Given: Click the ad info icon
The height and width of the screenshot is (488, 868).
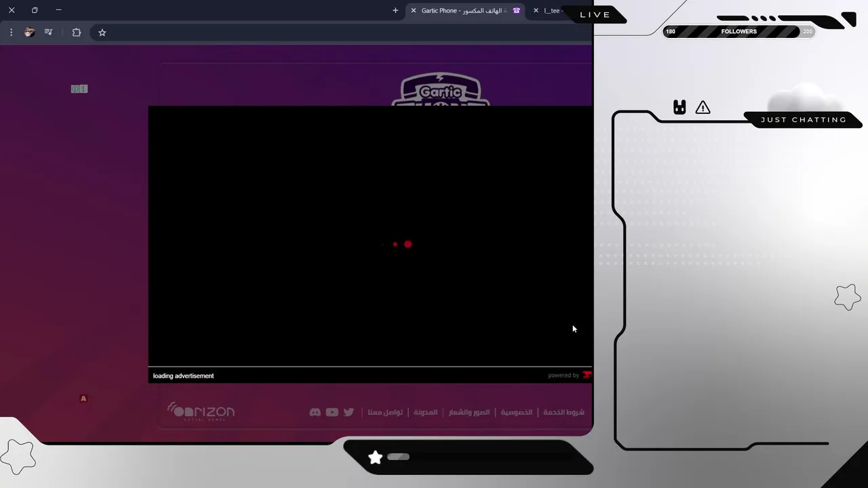Looking at the screenshot, I should 75,89.
